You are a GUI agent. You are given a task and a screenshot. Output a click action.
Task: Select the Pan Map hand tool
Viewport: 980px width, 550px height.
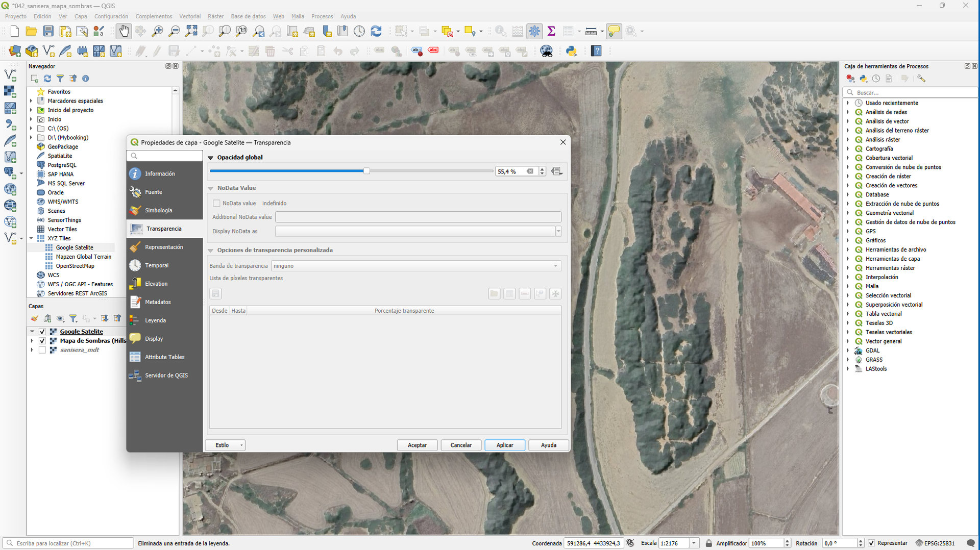pyautogui.click(x=124, y=31)
